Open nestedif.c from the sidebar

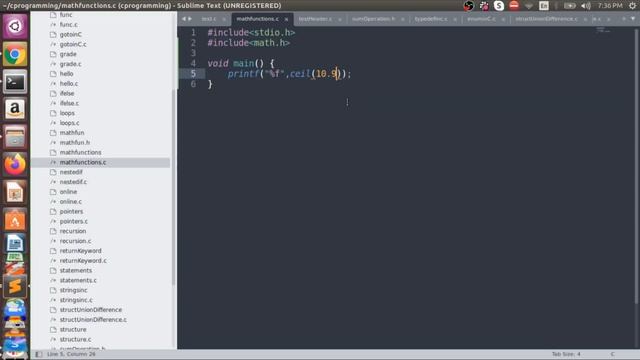[x=73, y=182]
